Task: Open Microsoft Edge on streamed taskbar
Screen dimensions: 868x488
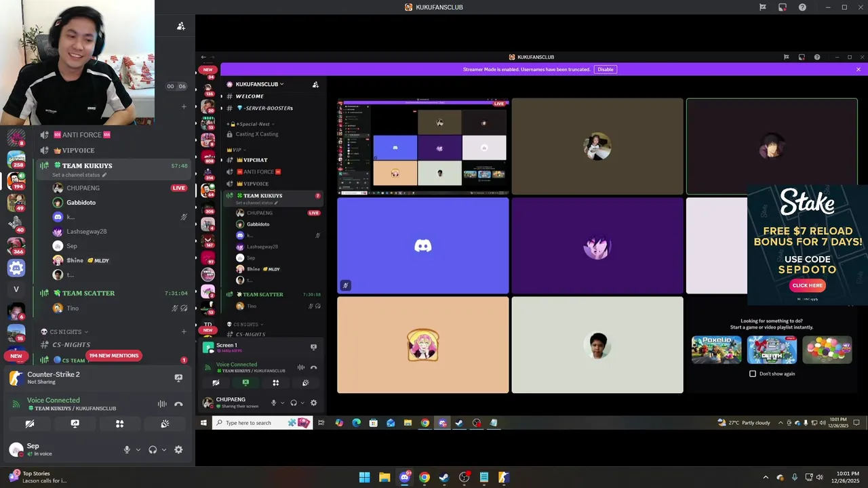Action: point(356,423)
